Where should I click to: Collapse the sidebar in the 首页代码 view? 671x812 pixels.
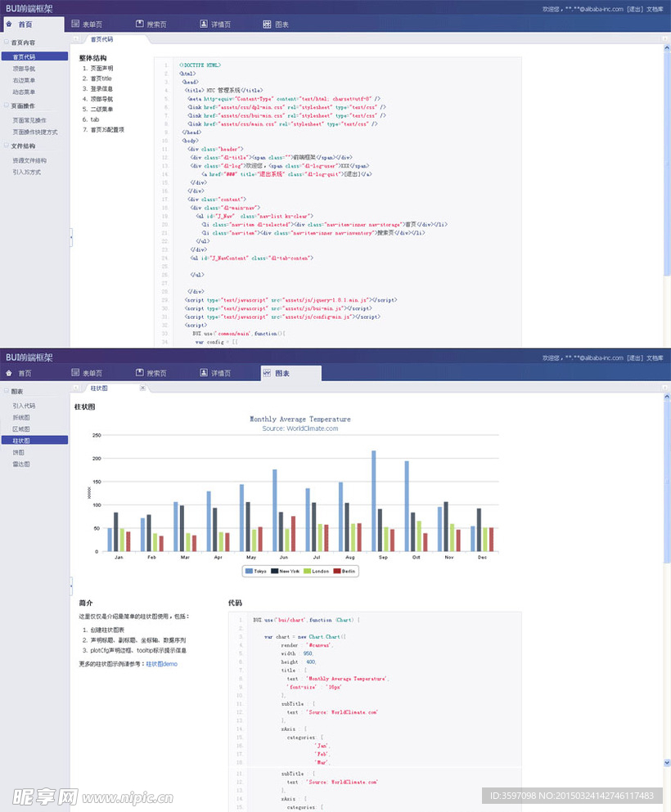[71, 237]
